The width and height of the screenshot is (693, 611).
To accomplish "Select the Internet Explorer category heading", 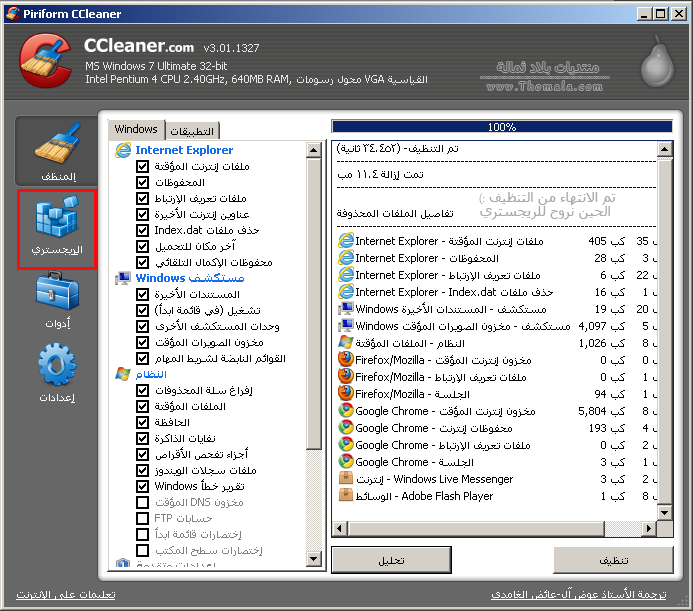I will coord(184,150).
